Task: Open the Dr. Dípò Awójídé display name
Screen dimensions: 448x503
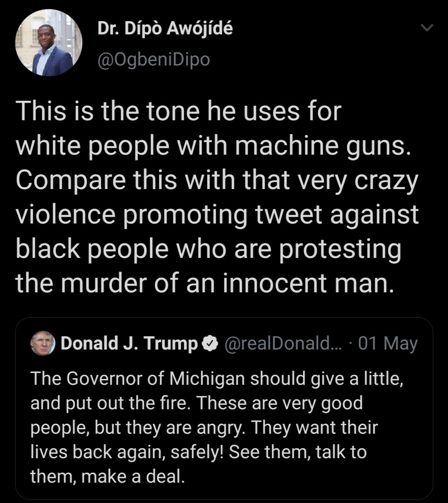Action: click(x=165, y=28)
